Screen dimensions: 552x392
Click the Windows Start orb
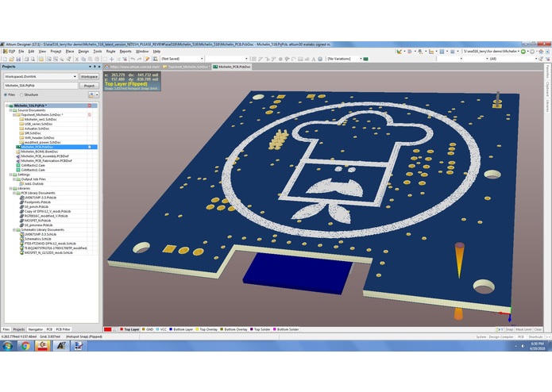coord(7,346)
